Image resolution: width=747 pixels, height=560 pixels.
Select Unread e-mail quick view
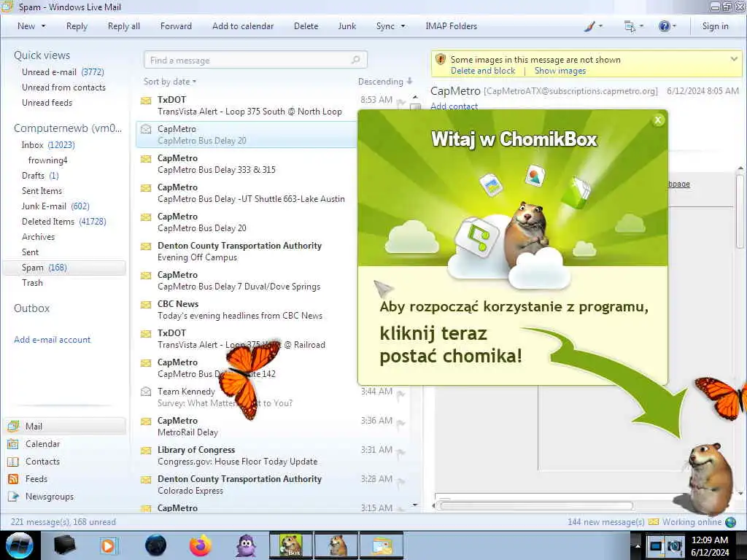(x=63, y=72)
